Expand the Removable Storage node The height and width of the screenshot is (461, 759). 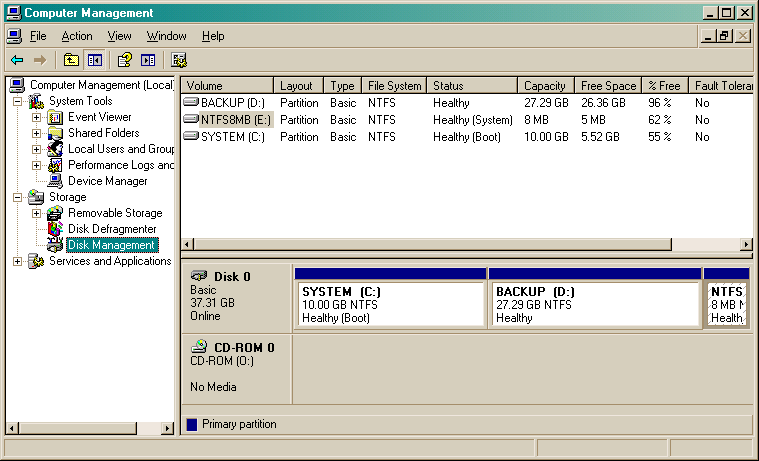[x=37, y=213]
